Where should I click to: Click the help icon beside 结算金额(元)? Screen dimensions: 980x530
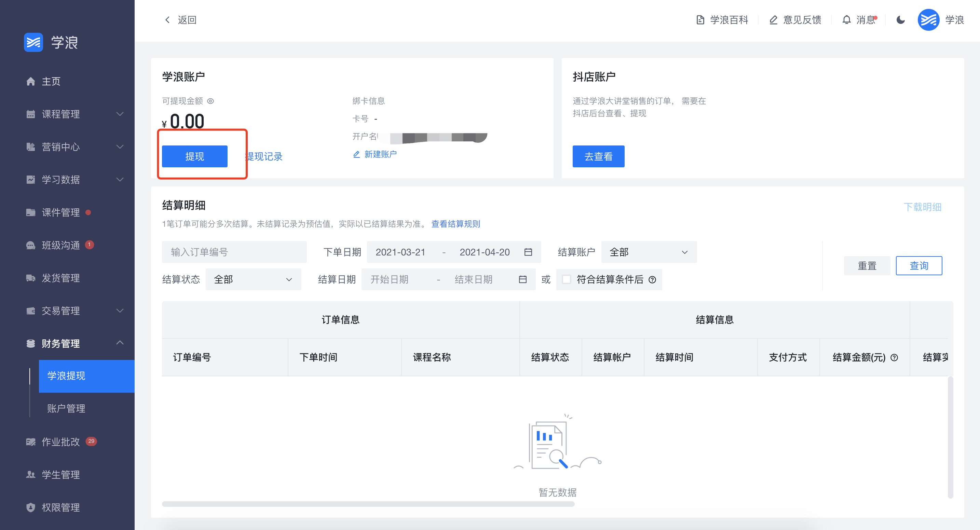(x=894, y=358)
